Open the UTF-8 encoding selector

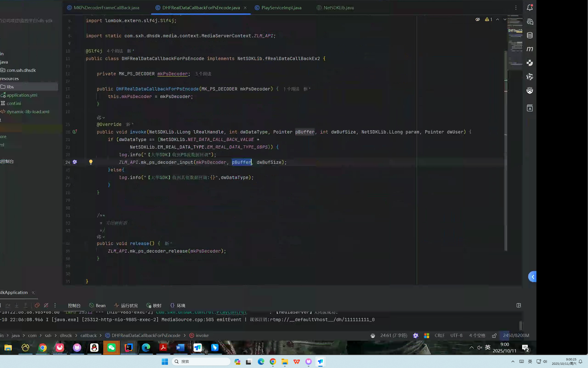456,335
